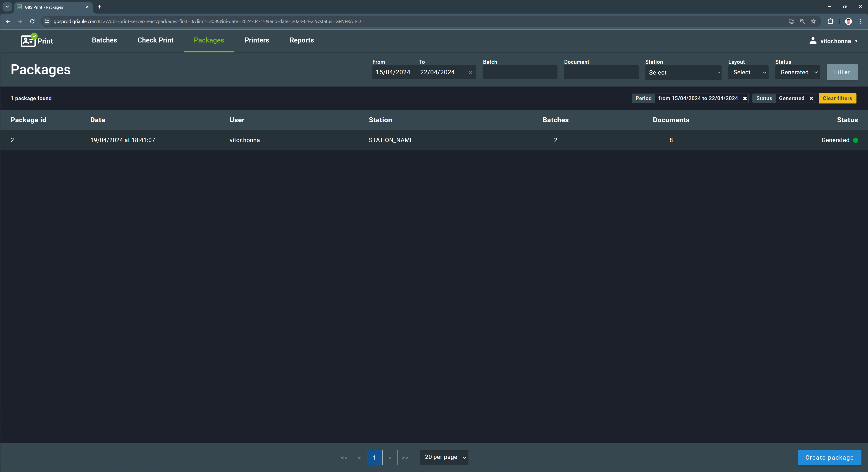Click the Status column header
The height and width of the screenshot is (472, 868).
click(x=847, y=120)
